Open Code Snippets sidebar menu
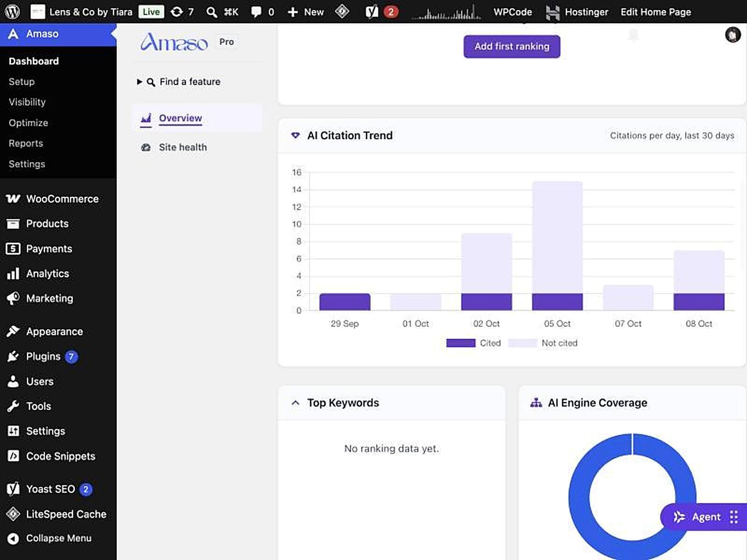The width and height of the screenshot is (747, 560). point(58,456)
